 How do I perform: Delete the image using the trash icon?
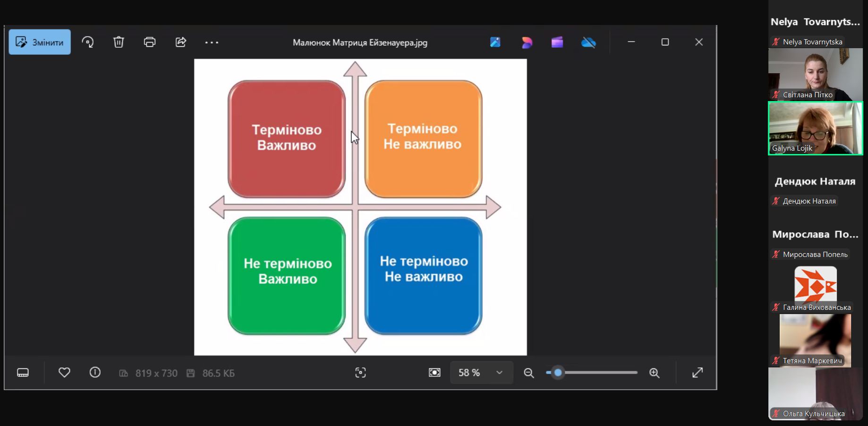pyautogui.click(x=119, y=43)
